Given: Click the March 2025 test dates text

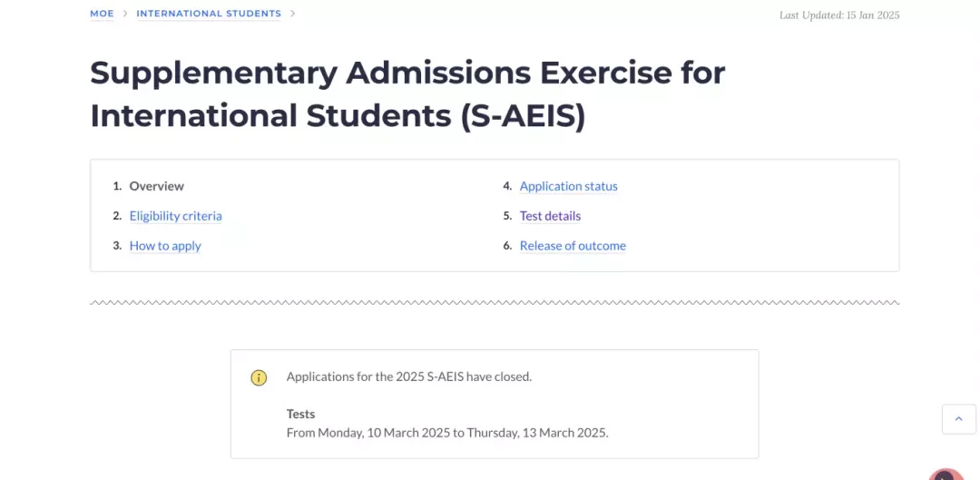Looking at the screenshot, I should [x=446, y=433].
